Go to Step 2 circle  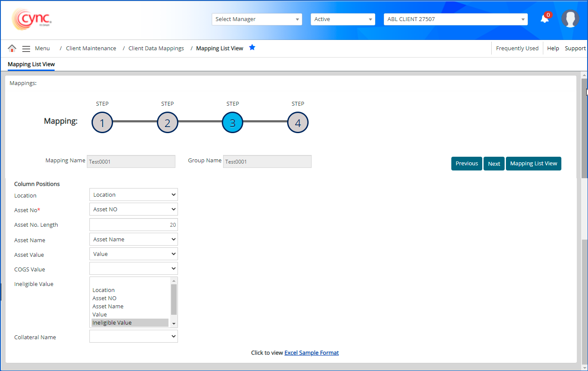(x=168, y=123)
